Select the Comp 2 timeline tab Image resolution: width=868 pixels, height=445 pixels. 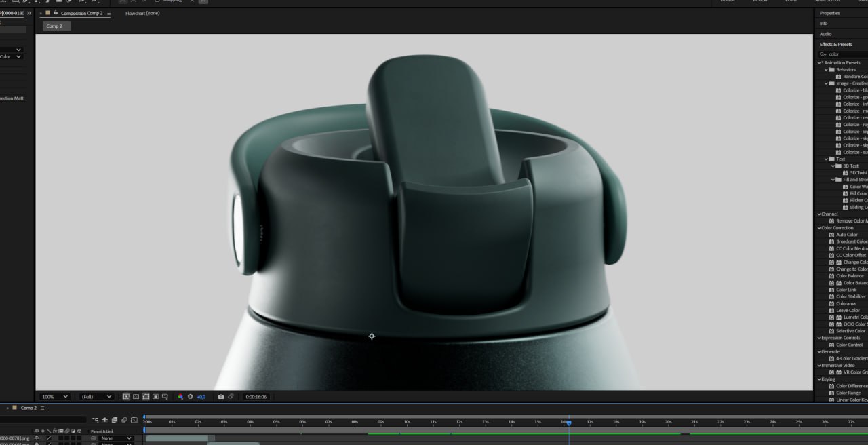tap(28, 408)
